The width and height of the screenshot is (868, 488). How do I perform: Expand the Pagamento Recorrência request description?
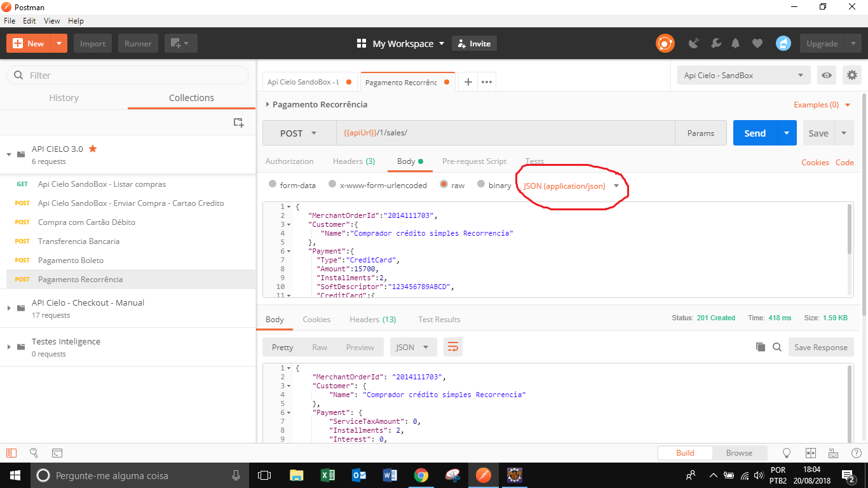coord(268,104)
